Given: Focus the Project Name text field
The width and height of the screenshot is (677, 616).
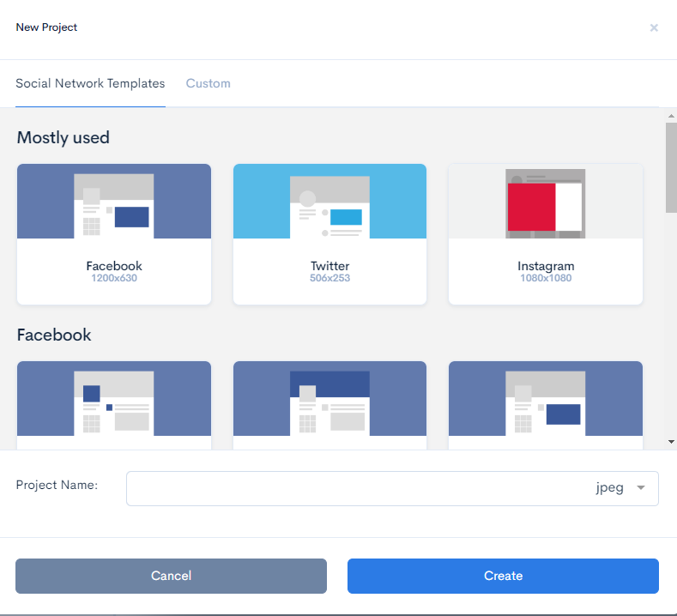Looking at the screenshot, I should click(352, 488).
